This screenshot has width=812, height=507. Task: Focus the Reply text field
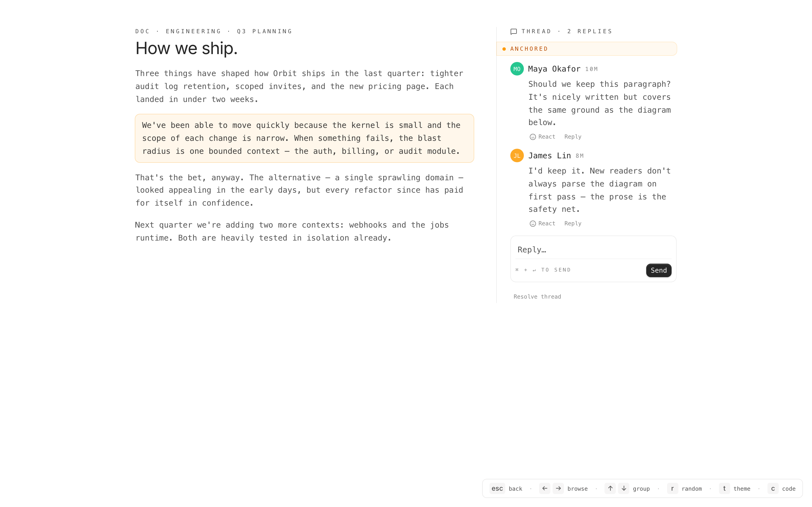coord(593,250)
